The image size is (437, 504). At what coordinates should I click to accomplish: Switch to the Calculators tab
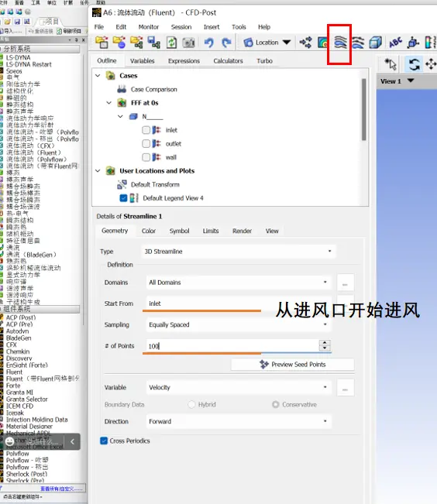coord(228,61)
